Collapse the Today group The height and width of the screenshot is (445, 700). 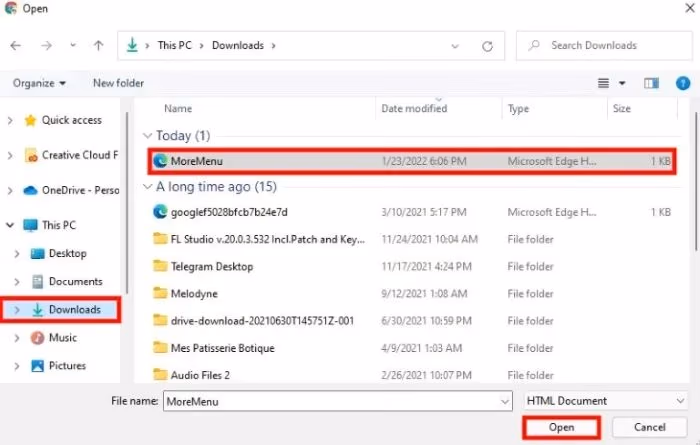coord(148,135)
